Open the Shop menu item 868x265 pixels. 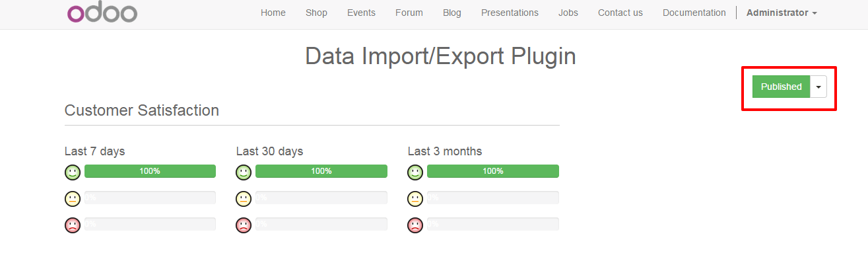pos(316,13)
